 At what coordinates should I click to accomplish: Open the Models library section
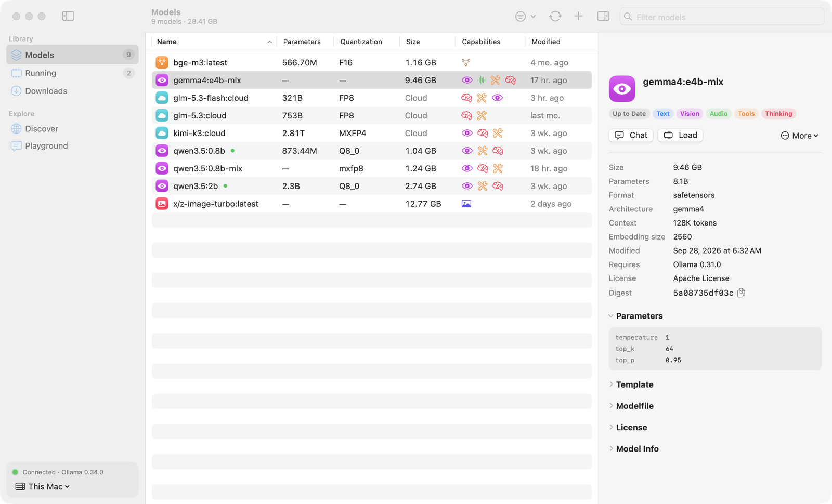click(72, 55)
